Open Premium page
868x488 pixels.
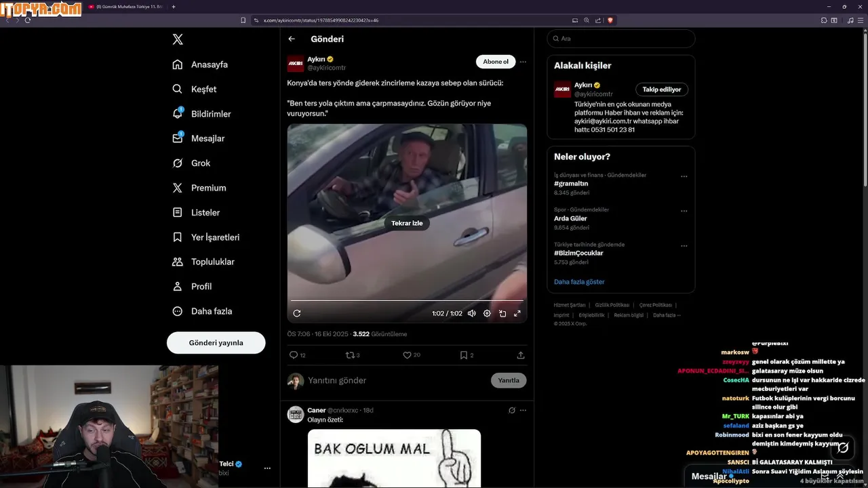(x=199, y=188)
